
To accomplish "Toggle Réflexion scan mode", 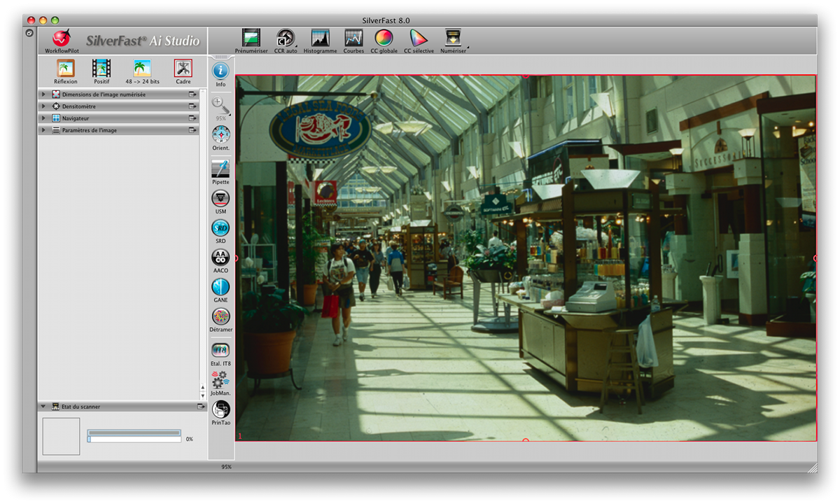I will click(x=66, y=69).
